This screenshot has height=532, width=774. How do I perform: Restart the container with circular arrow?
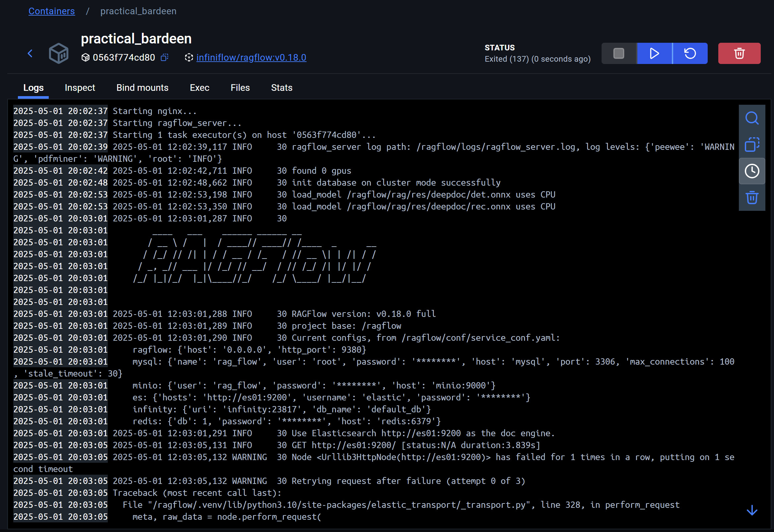(x=690, y=53)
